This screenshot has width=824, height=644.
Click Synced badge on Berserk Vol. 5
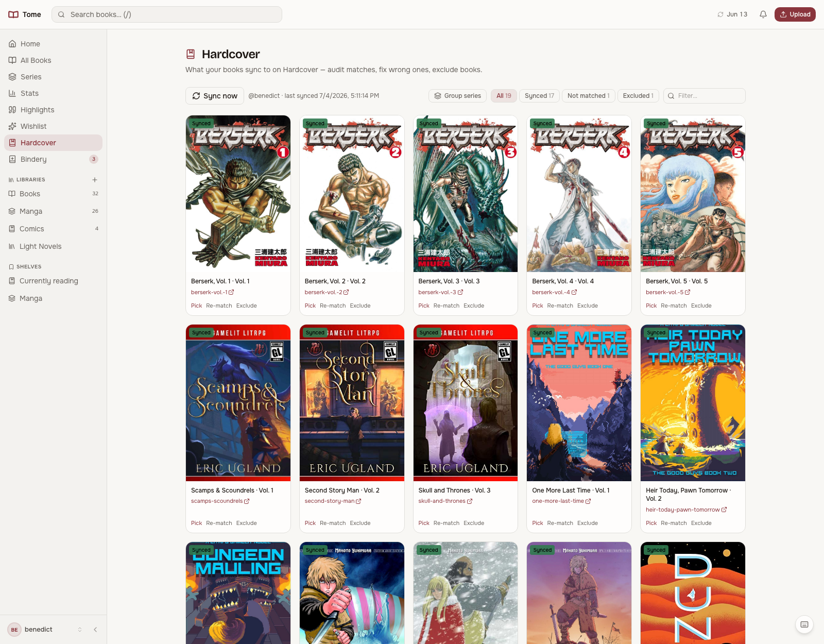pyautogui.click(x=656, y=124)
